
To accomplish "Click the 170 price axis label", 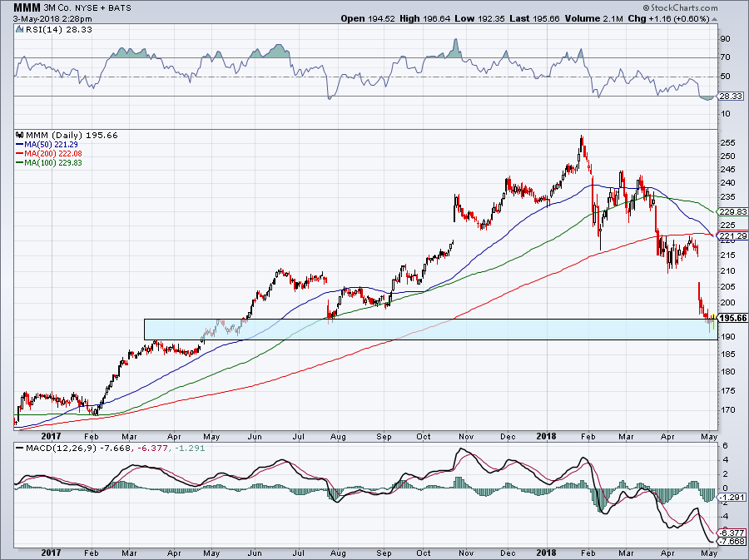I will click(727, 409).
